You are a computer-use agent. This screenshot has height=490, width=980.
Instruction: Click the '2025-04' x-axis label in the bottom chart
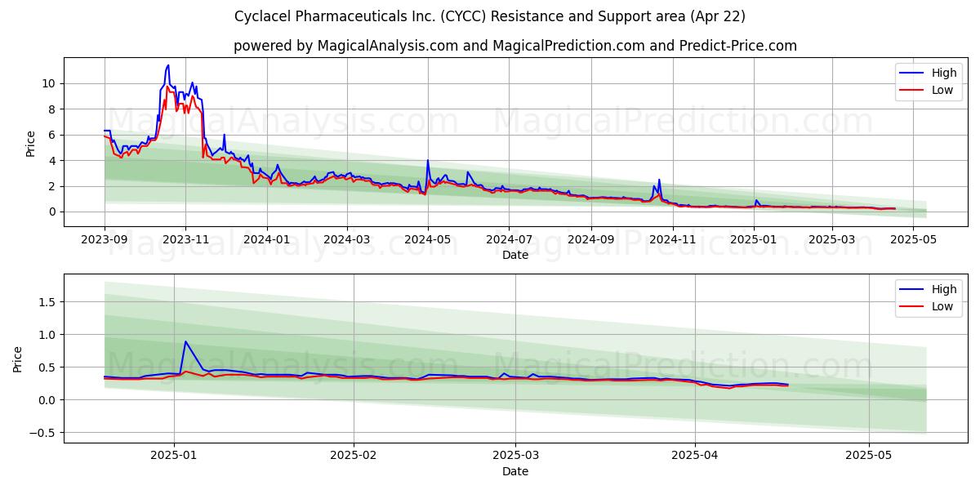(x=695, y=457)
